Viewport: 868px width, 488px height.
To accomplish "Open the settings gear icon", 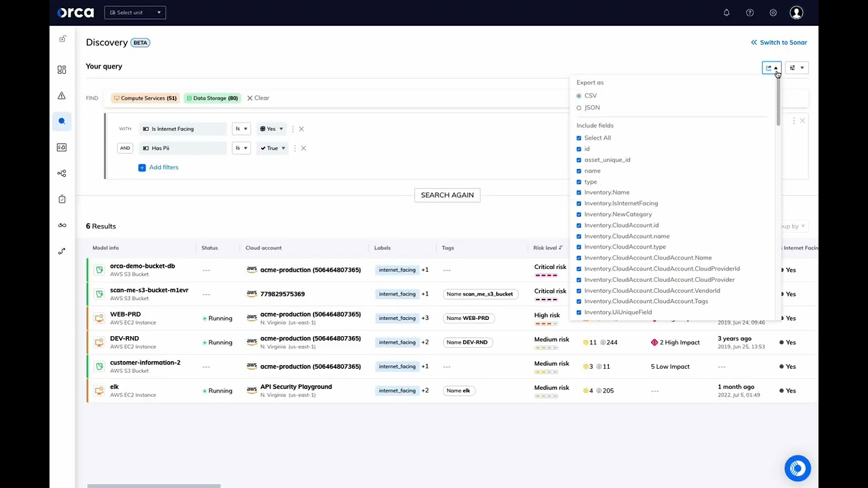I will (773, 12).
